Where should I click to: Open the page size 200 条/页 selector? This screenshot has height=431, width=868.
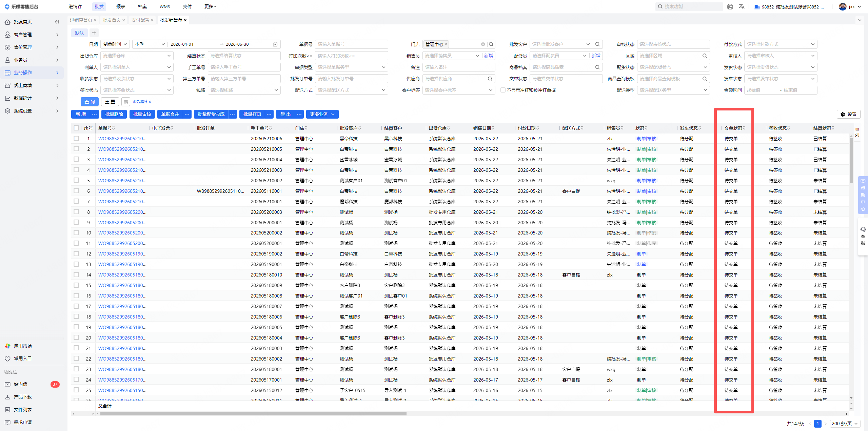845,424
